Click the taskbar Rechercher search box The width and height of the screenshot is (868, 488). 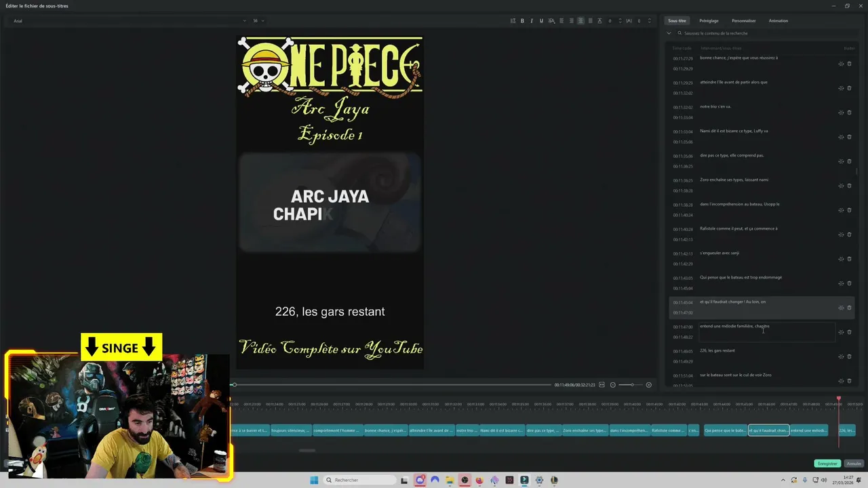(x=358, y=480)
